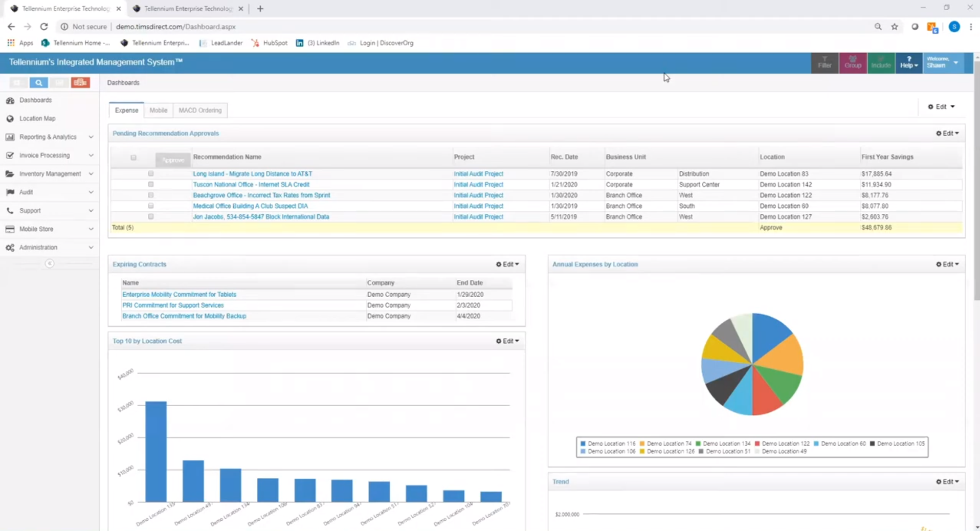Select the blue search icon above the sidebar

point(38,82)
